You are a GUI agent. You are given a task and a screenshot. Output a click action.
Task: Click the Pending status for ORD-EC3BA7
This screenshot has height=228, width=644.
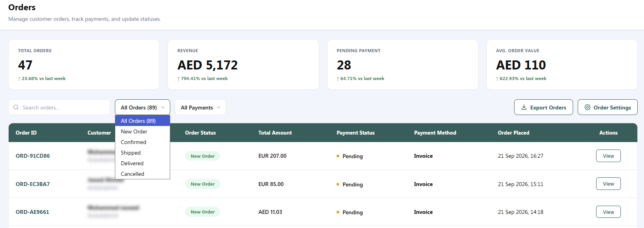(x=349, y=184)
